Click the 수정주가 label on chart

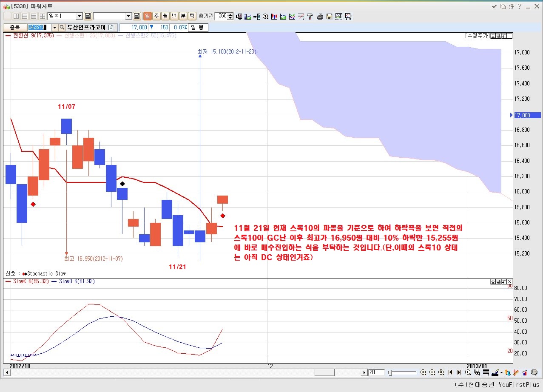click(477, 36)
